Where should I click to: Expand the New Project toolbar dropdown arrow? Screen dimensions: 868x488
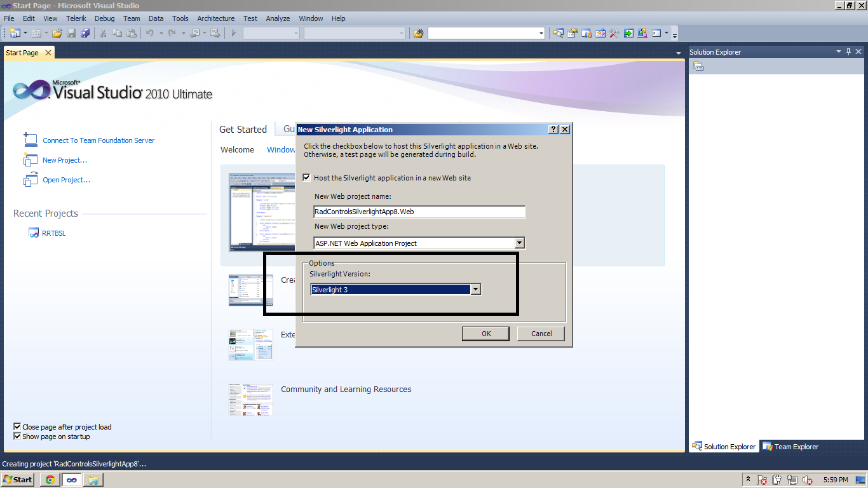25,33
